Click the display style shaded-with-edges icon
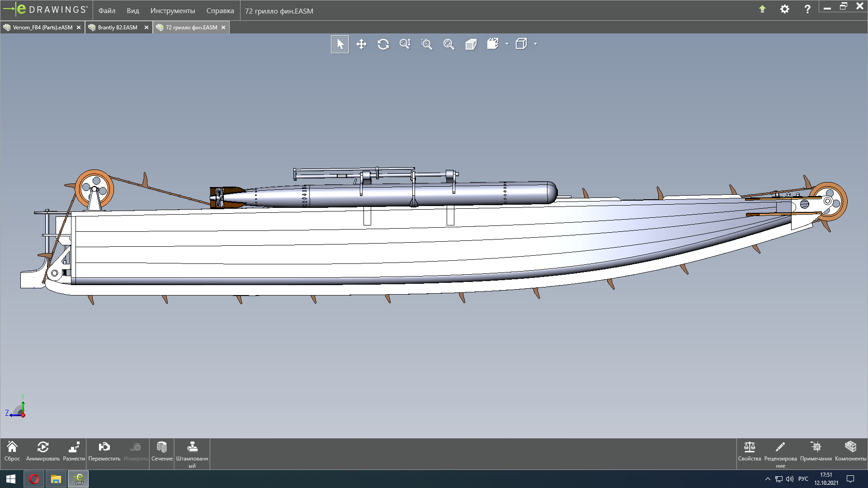The height and width of the screenshot is (488, 868). point(493,44)
